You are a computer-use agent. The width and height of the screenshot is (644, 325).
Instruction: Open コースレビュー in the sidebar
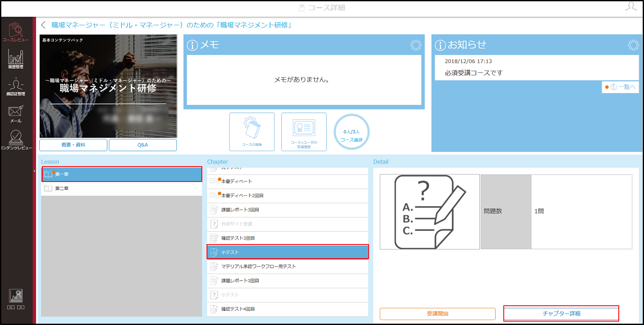point(16,32)
